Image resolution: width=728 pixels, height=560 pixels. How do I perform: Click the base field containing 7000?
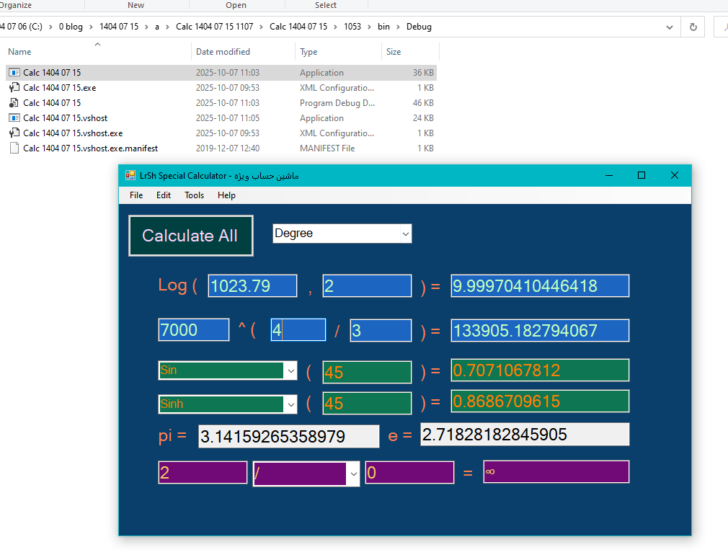[193, 330]
